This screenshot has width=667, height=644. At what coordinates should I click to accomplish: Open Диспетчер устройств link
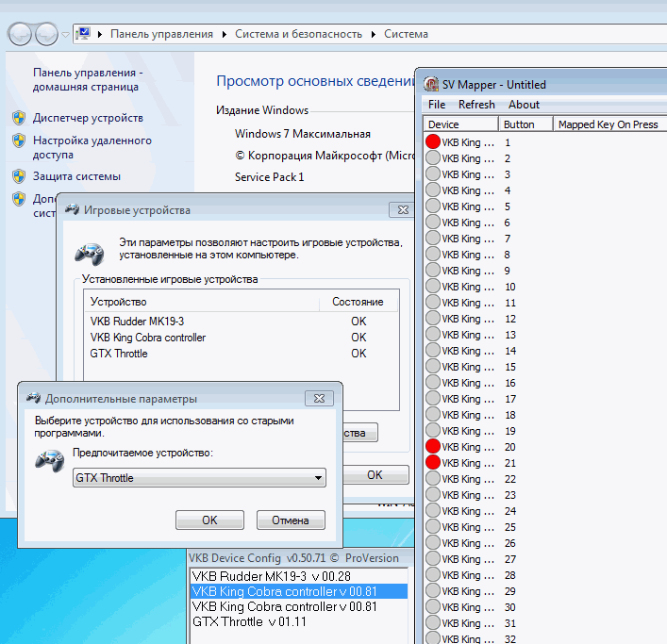click(88, 118)
